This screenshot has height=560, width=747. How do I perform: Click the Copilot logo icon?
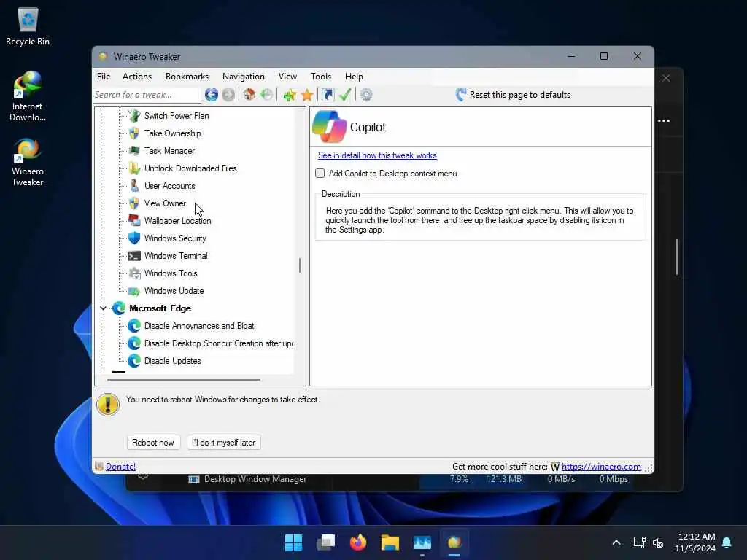[329, 127]
